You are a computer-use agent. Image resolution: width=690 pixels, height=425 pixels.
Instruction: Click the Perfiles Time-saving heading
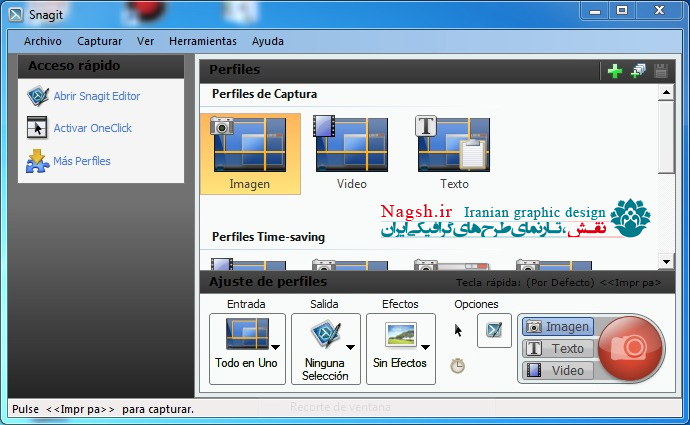point(268,237)
